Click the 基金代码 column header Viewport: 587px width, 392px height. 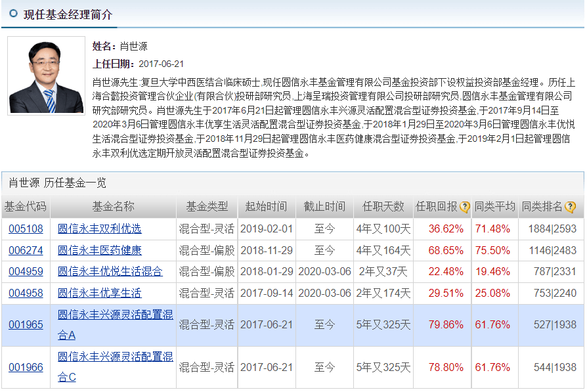pyautogui.click(x=26, y=207)
